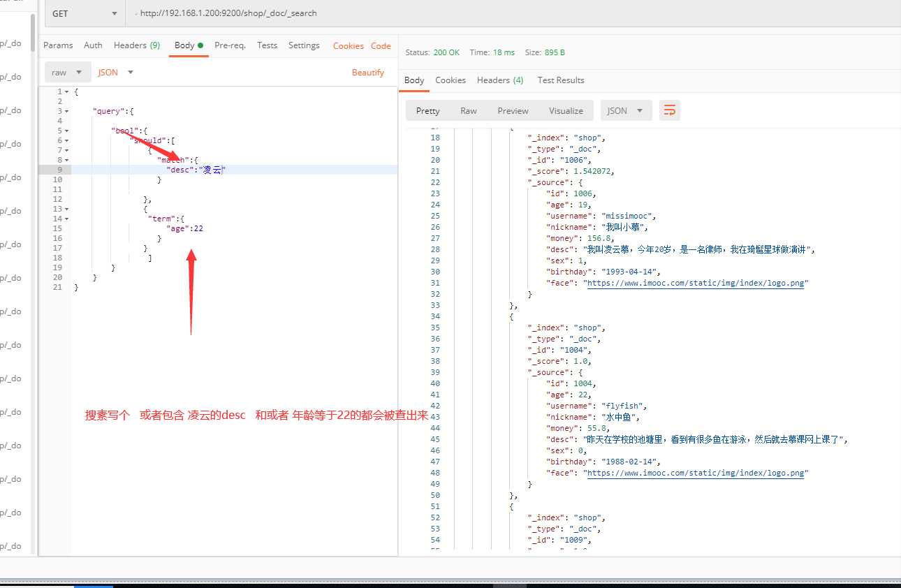
Task: Click the desc line starting 昨天在学校的池塘里
Action: pos(698,439)
